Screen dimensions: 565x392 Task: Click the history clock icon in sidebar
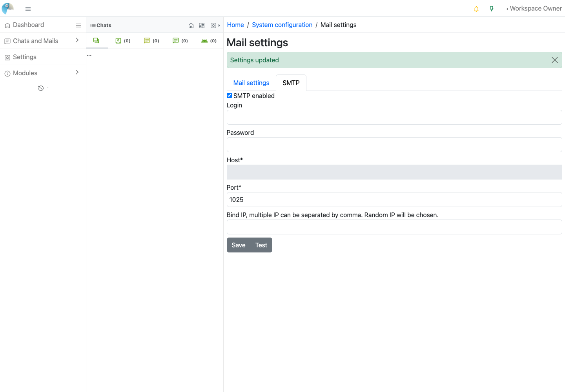click(x=41, y=88)
